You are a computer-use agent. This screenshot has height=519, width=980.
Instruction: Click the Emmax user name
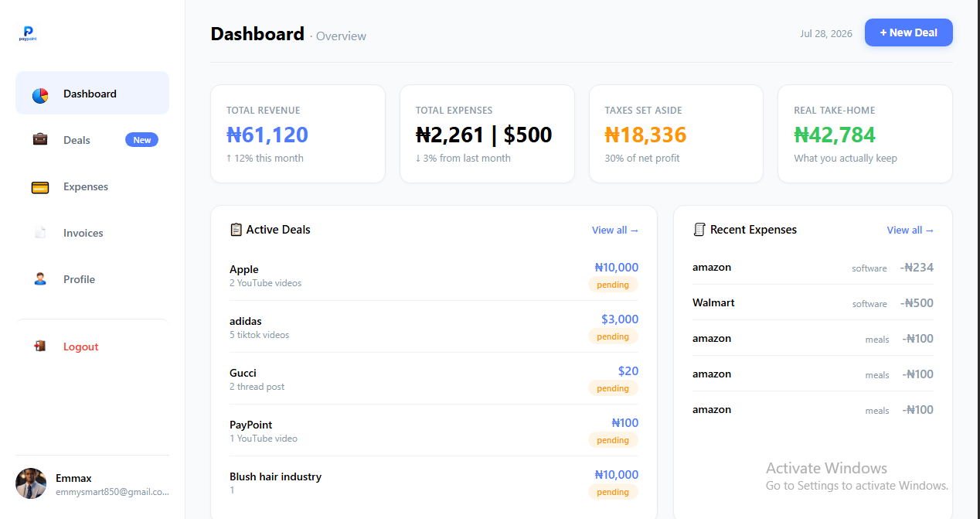73,478
